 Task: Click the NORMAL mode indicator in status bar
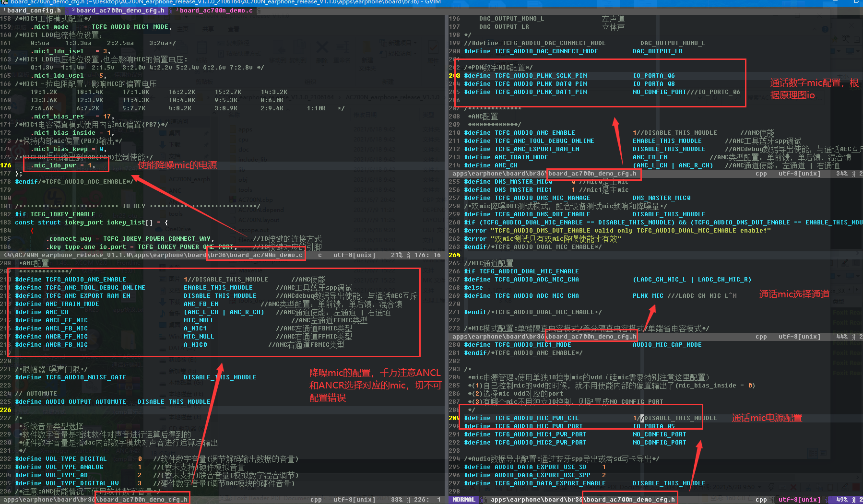[x=464, y=500]
